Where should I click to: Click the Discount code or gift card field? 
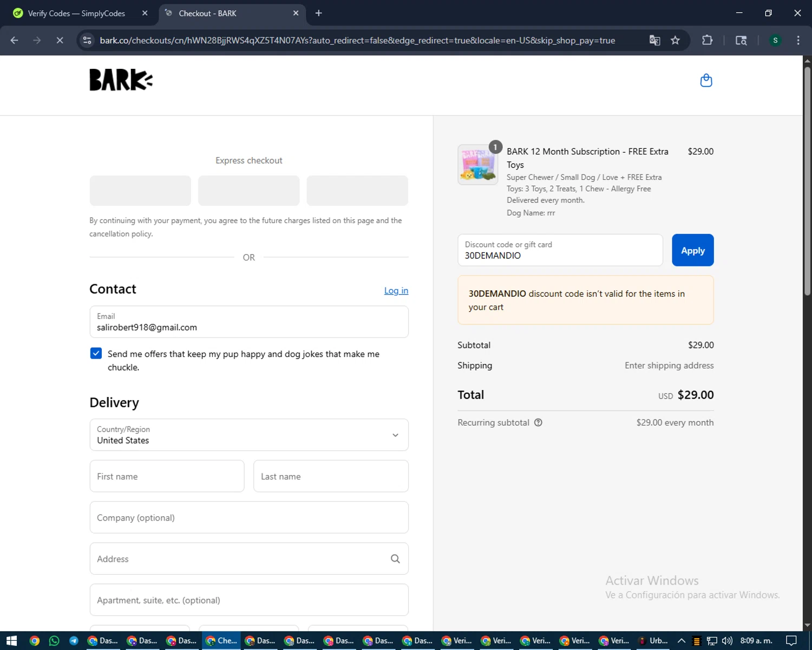pyautogui.click(x=560, y=250)
